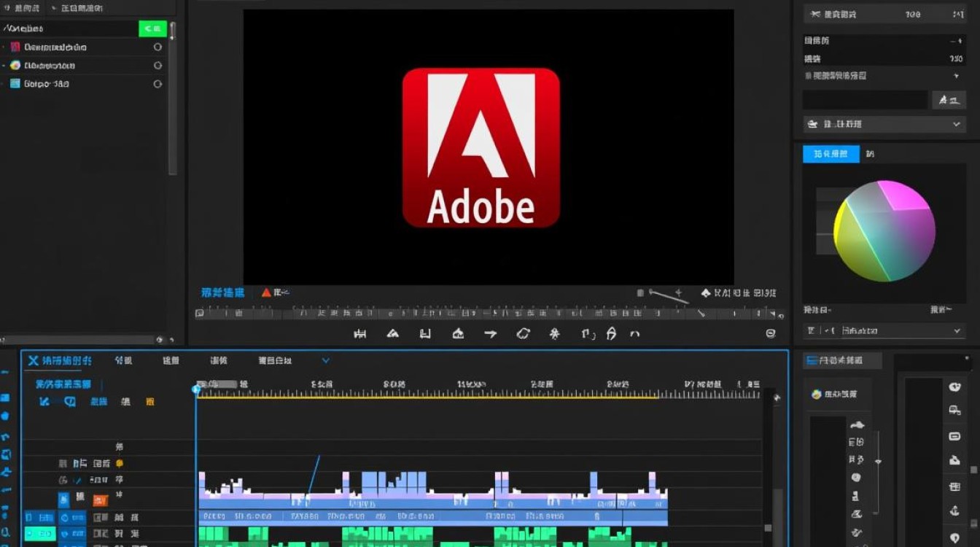Click the button beside the right panel input field
The height and width of the screenshot is (547, 980).
tap(949, 100)
